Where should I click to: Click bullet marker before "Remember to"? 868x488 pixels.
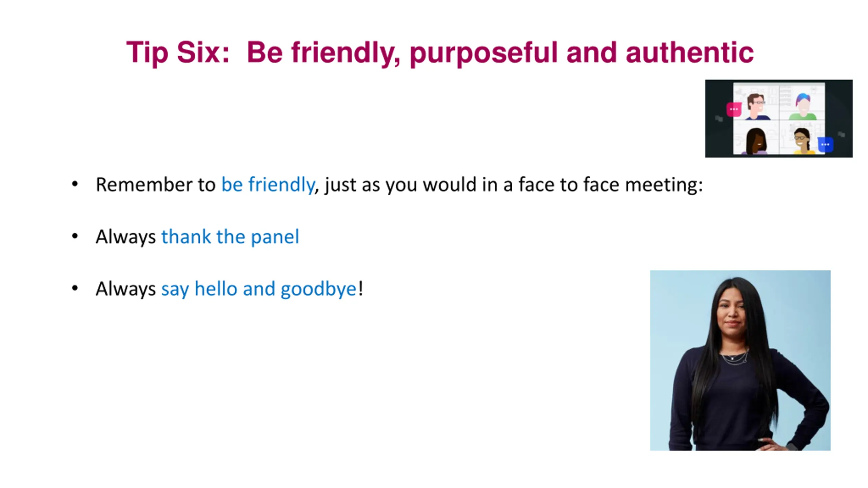tap(75, 184)
